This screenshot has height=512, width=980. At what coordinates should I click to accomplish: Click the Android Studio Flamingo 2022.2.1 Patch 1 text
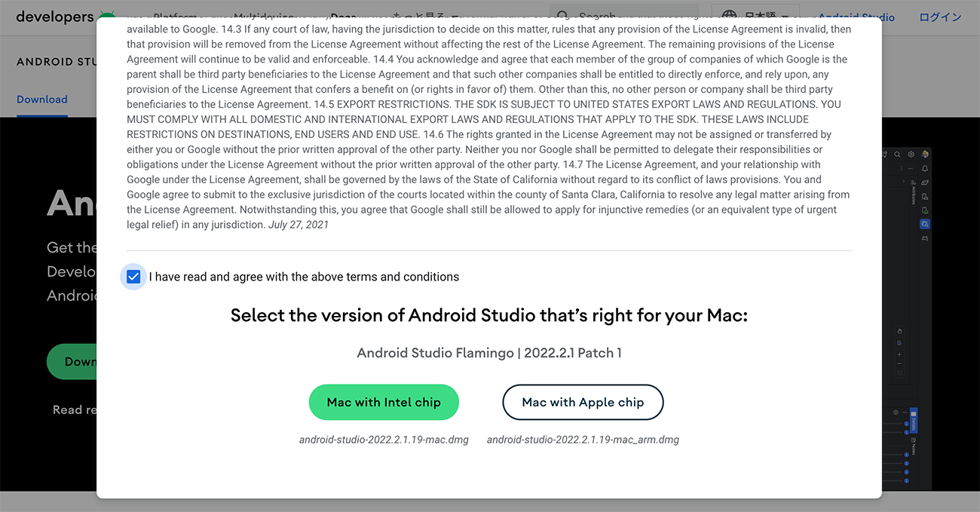(x=489, y=353)
